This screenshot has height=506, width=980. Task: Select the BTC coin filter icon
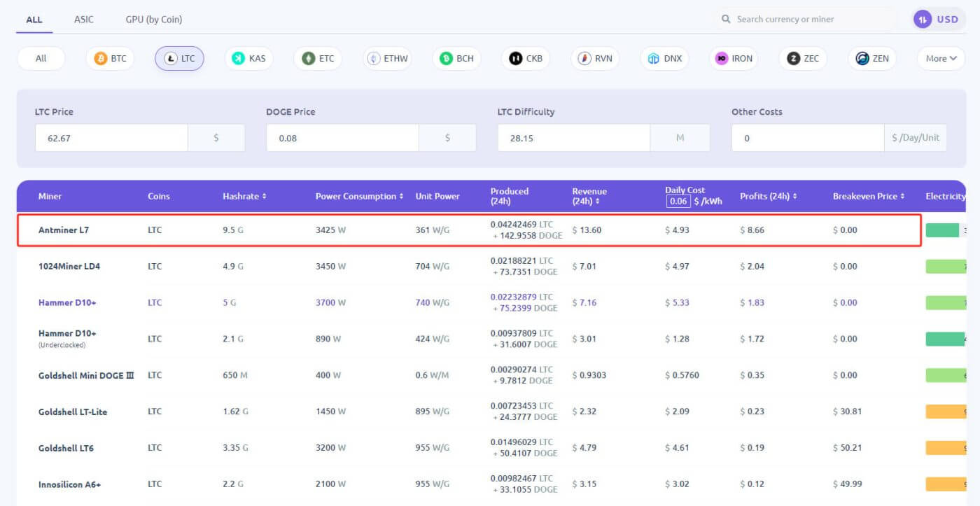pos(101,59)
